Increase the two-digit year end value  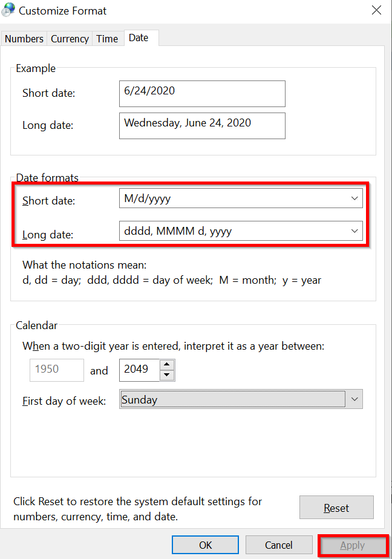[167, 365]
